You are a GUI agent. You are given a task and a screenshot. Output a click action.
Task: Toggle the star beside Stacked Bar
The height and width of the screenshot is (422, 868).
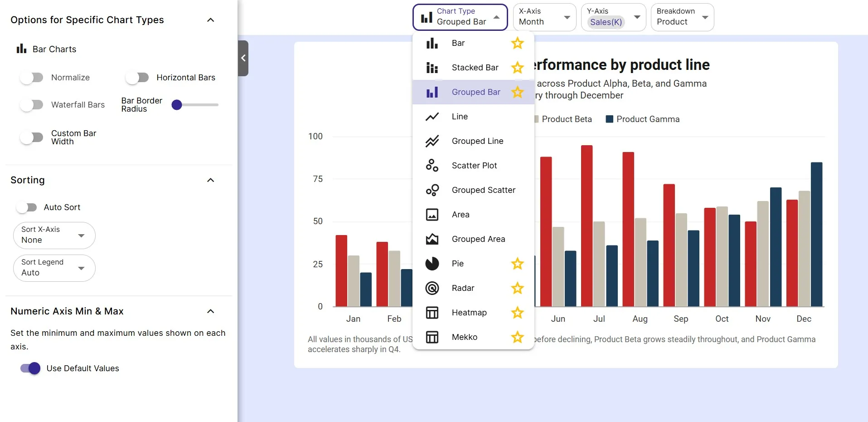click(x=517, y=68)
